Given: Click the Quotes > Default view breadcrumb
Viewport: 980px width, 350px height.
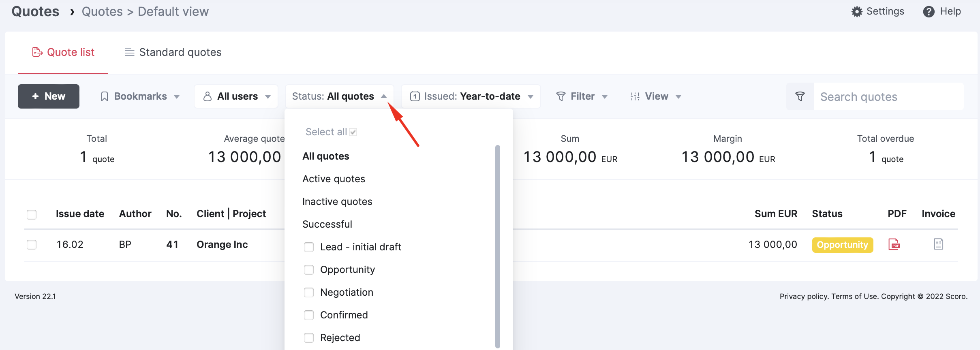Looking at the screenshot, I should 145,11.
